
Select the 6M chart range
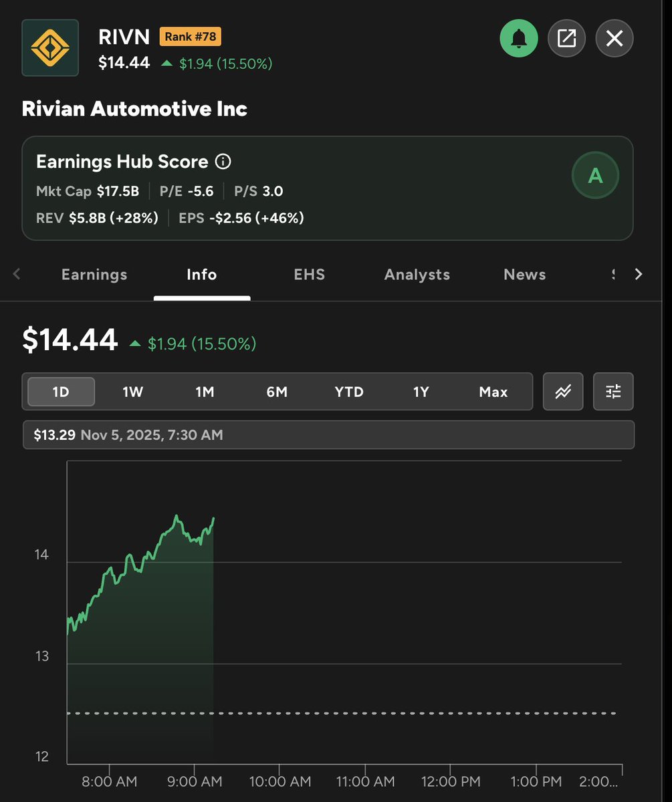coord(277,392)
